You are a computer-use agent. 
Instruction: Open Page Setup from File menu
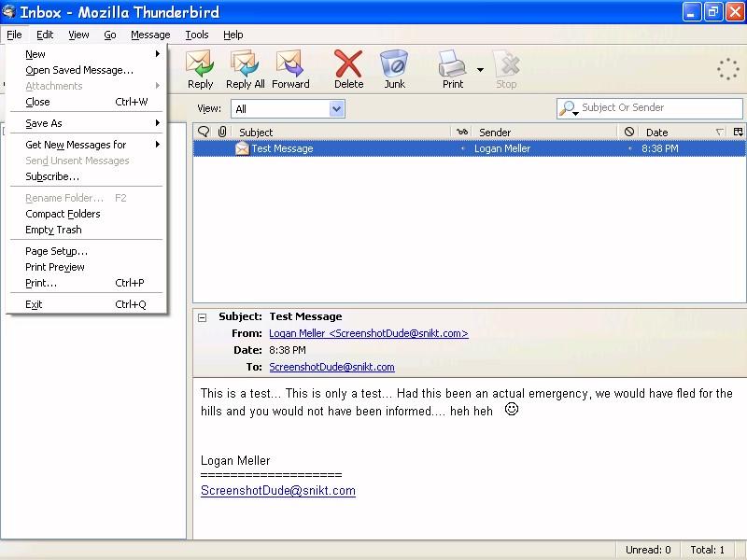(86, 251)
